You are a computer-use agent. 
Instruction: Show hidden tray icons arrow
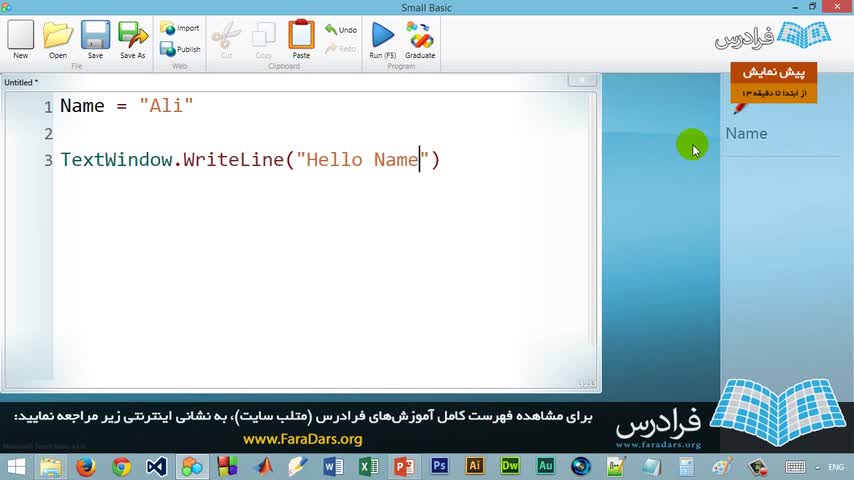(818, 467)
